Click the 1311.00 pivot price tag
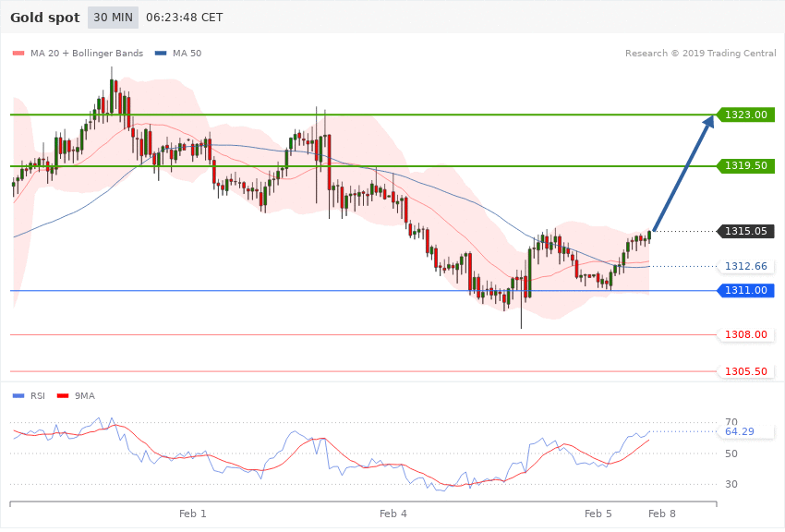785x532 pixels. pyautogui.click(x=746, y=290)
